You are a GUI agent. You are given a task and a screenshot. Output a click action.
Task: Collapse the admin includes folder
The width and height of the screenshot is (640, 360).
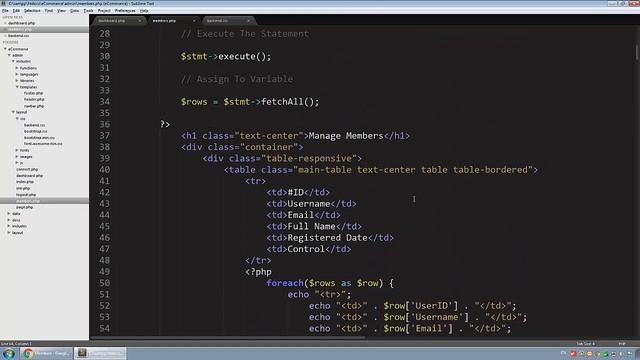click(13, 62)
